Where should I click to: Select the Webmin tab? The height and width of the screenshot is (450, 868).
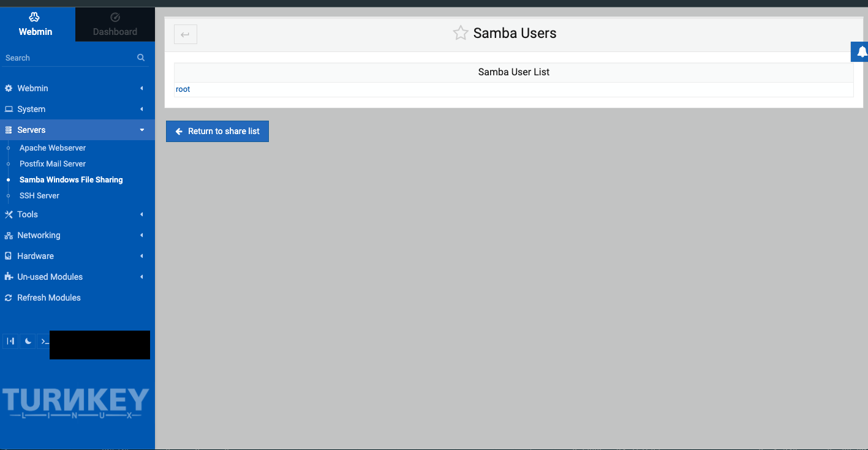click(36, 24)
